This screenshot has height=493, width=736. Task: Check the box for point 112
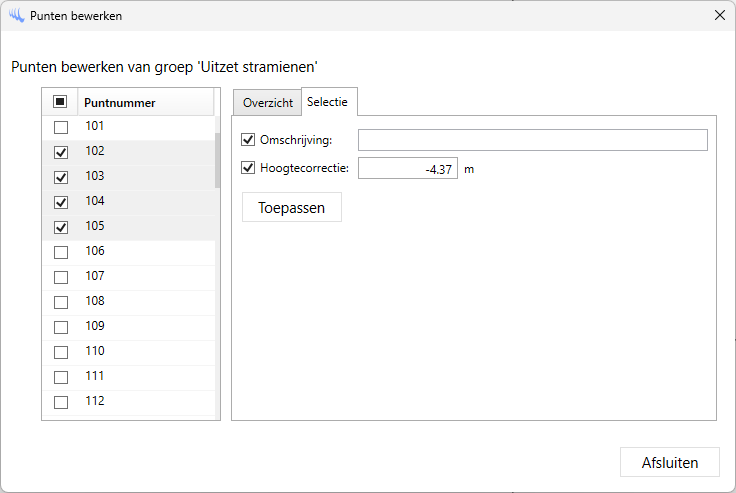[61, 402]
